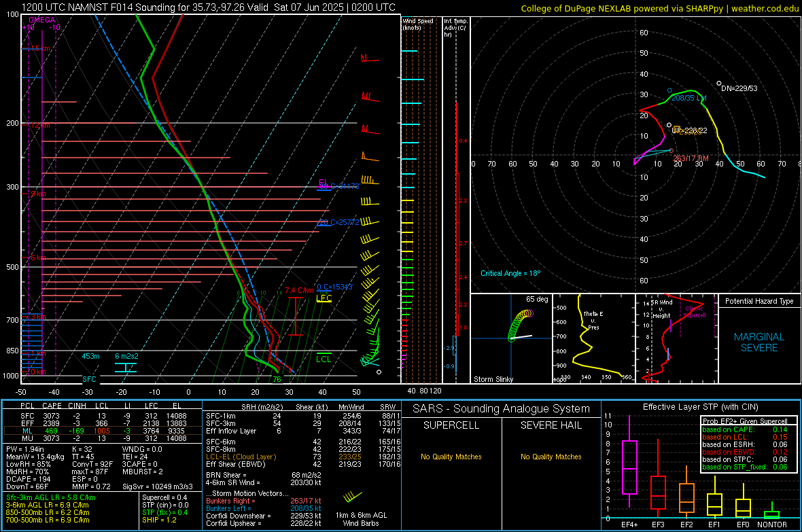This screenshot has width=802, height=532.
Task: Click No Quality Matches under SEVERE HAIL
Action: 551,457
